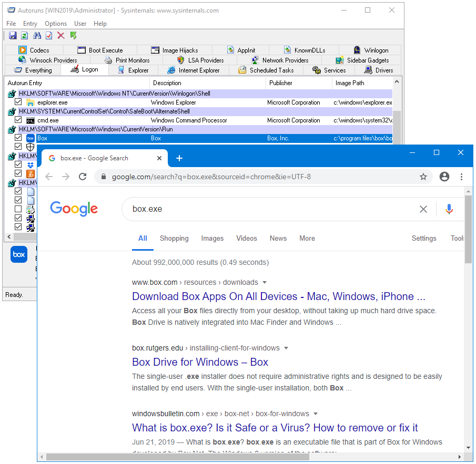The height and width of the screenshot is (464, 476).
Task: Switch to the Image Hijacks tab
Action: [x=175, y=50]
